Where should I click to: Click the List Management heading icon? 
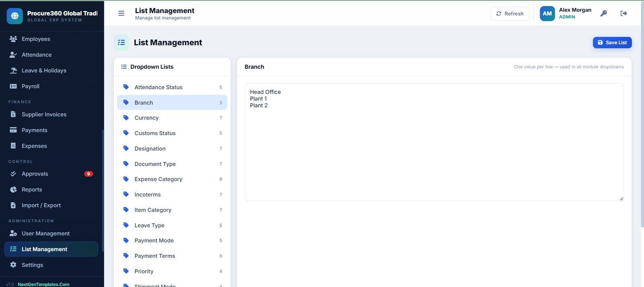(121, 43)
